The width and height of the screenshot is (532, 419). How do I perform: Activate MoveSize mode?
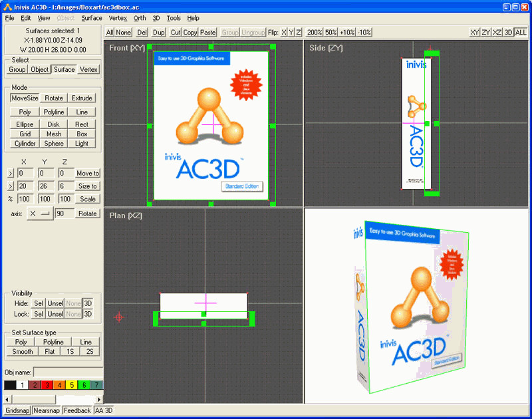click(25, 98)
